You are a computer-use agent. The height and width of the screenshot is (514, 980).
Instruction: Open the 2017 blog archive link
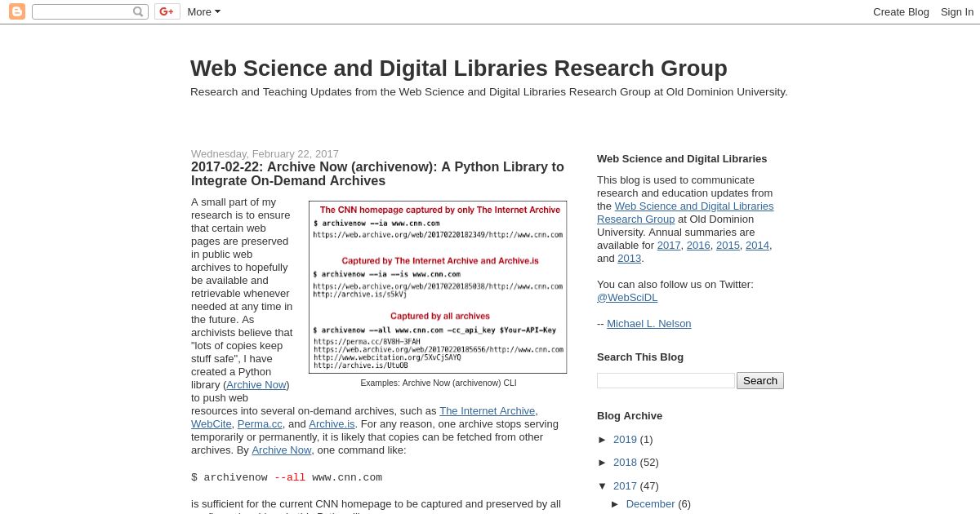(625, 486)
